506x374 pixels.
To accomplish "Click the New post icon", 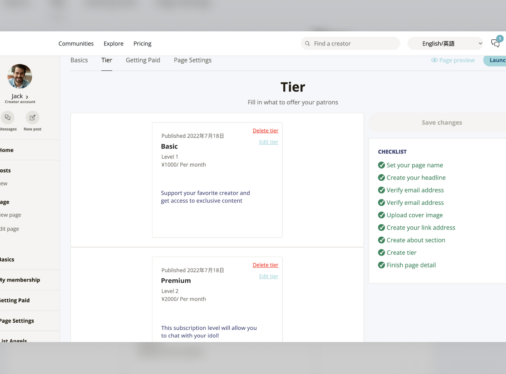I will (x=32, y=117).
